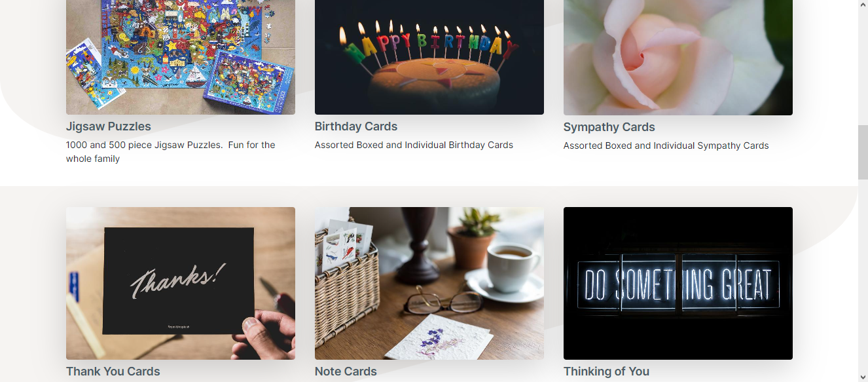Click the desk with coffee cup image
Viewport: 868px width, 382px height.
pos(429,283)
